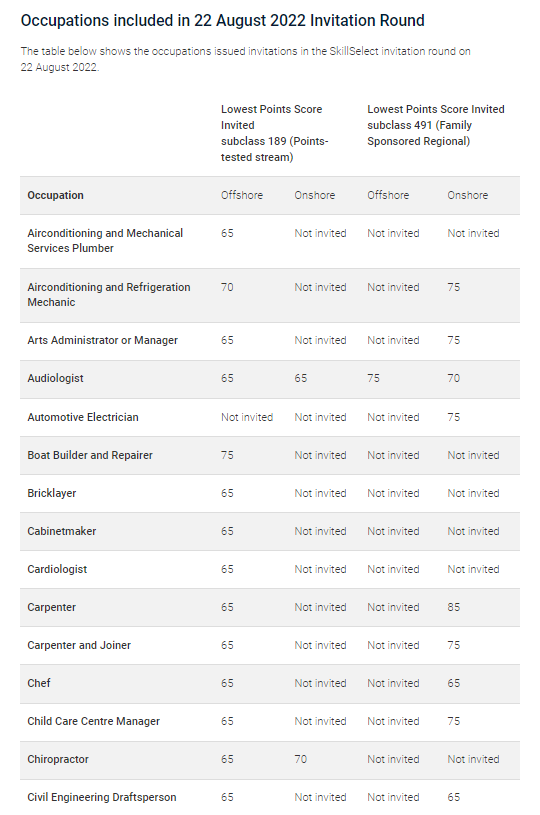Select the Audiologist 491 offshore score 75

pyautogui.click(x=373, y=378)
